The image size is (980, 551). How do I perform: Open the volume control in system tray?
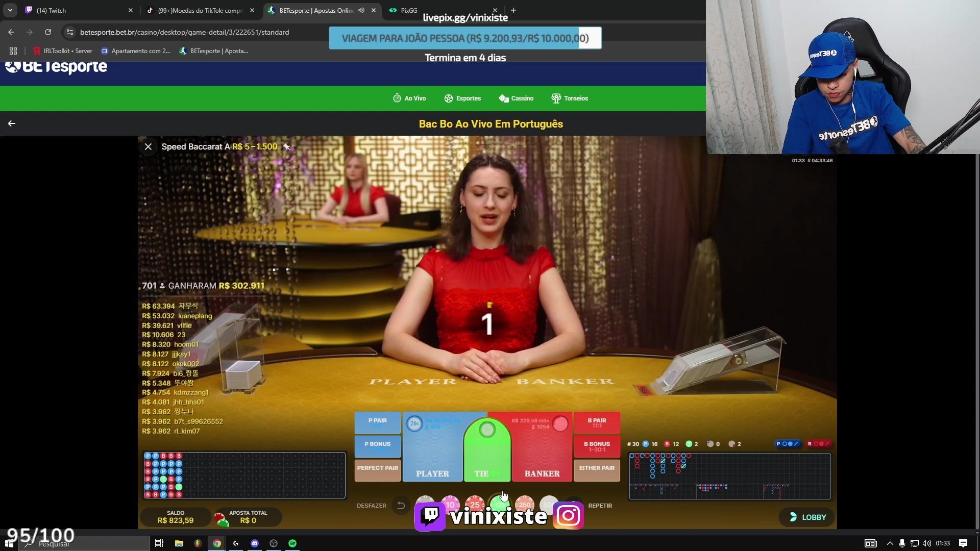tap(926, 543)
